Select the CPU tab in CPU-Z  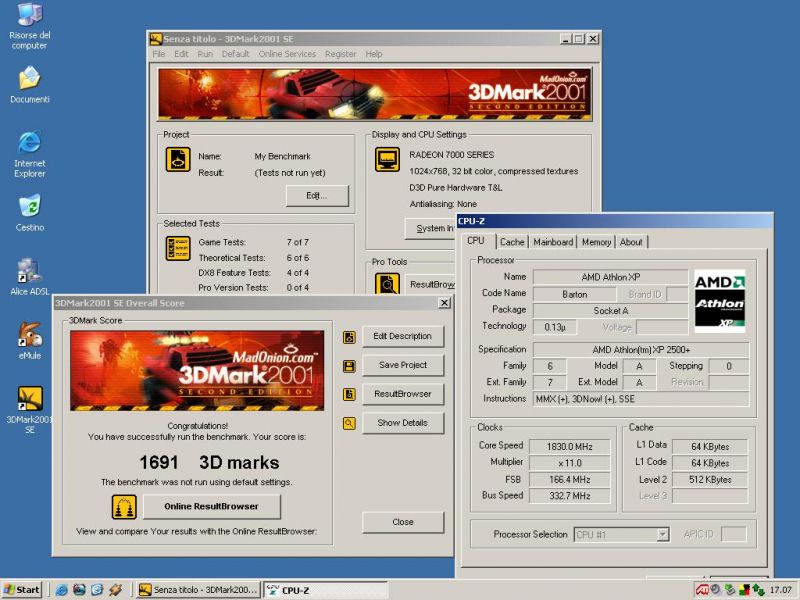click(476, 241)
